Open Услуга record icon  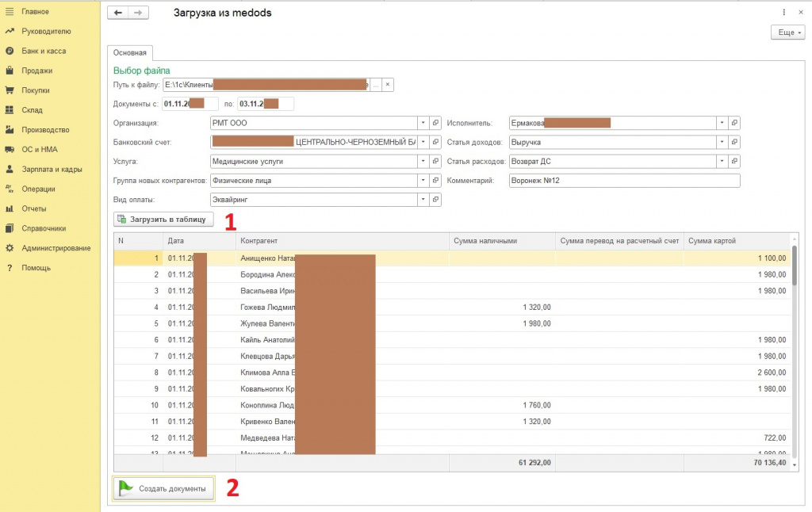click(435, 161)
